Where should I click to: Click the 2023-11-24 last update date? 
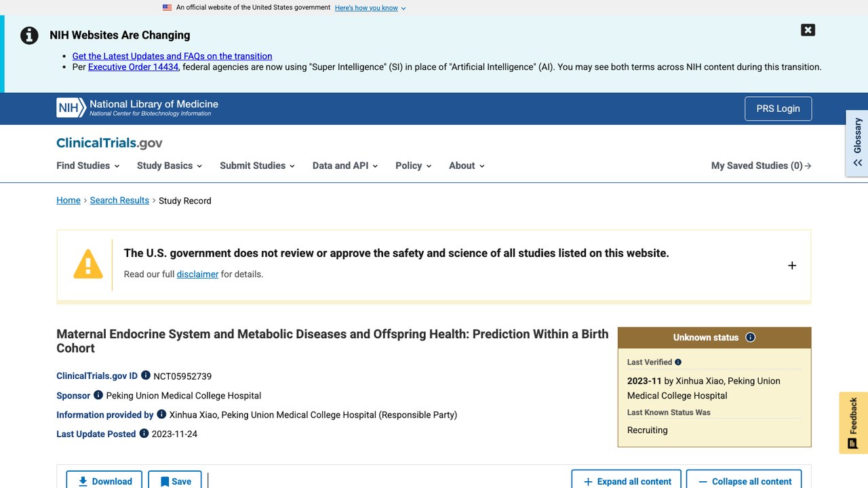pos(174,434)
